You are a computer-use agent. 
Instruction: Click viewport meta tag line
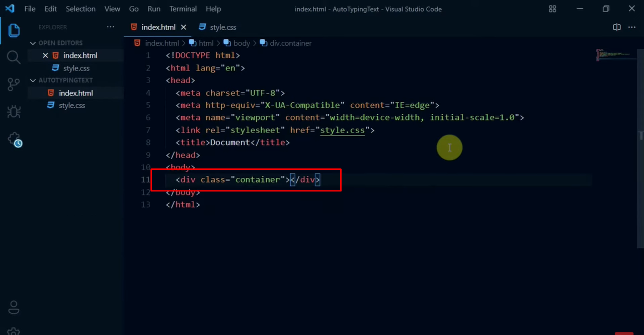(350, 117)
